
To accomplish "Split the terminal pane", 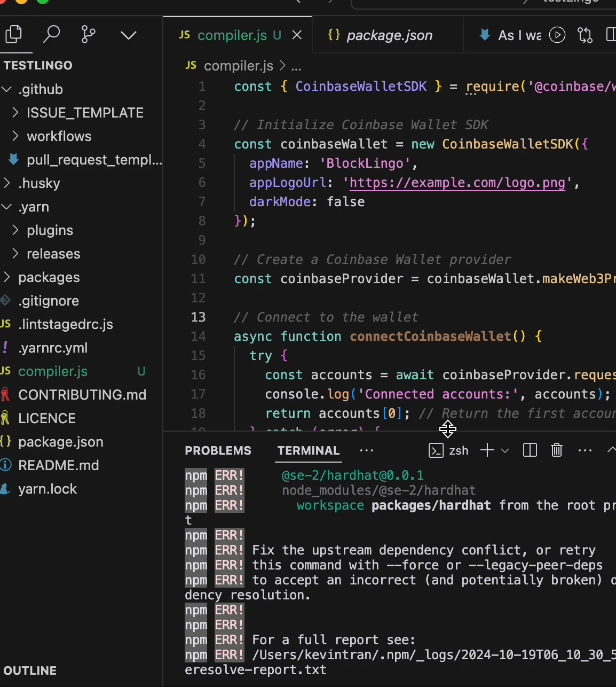I will [530, 450].
